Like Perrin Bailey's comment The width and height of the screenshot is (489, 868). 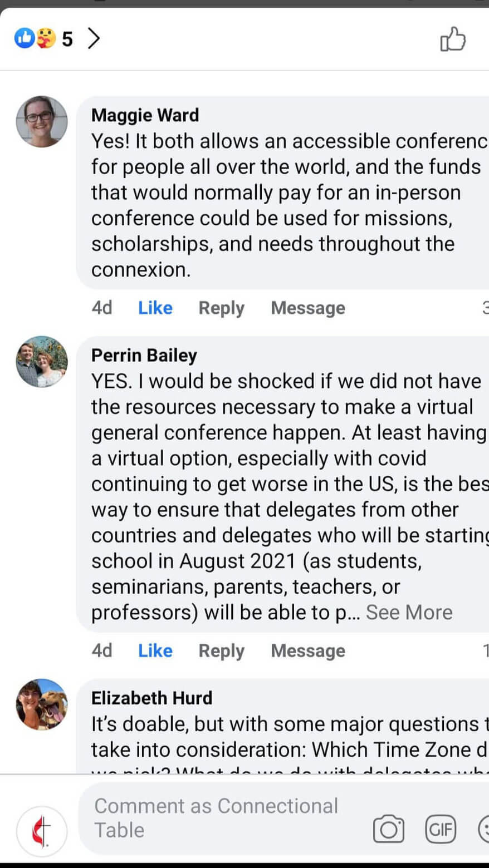[155, 650]
